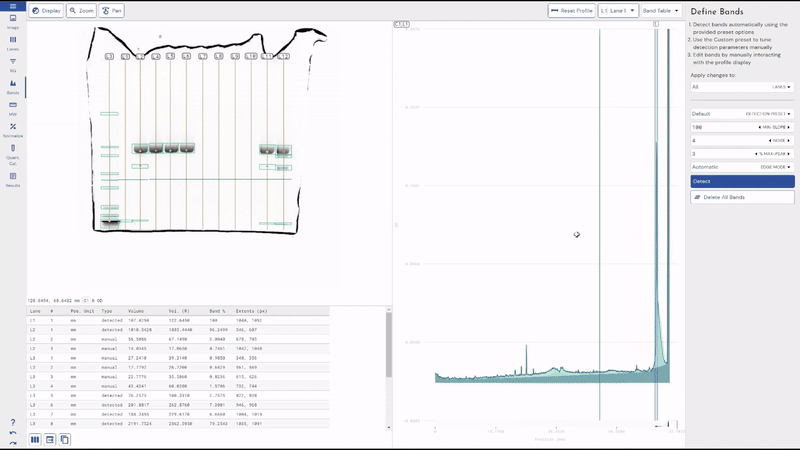Open the Edge Mode dropdown
Image resolution: width=800 pixels, height=450 pixels.
point(742,167)
